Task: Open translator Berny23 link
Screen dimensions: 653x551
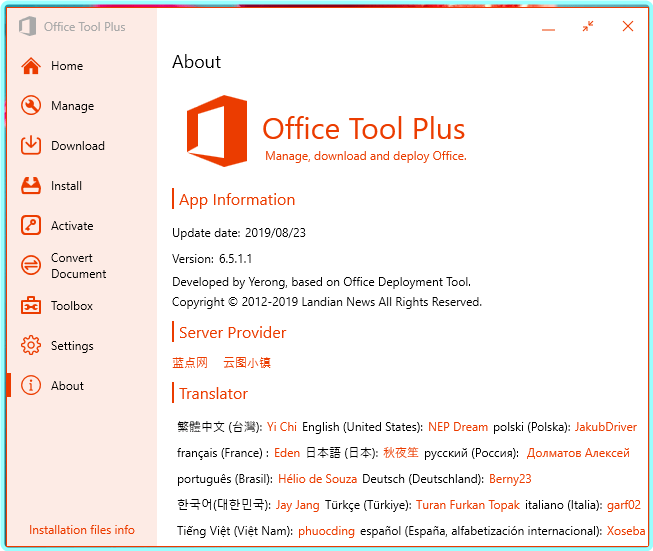Action: [510, 479]
